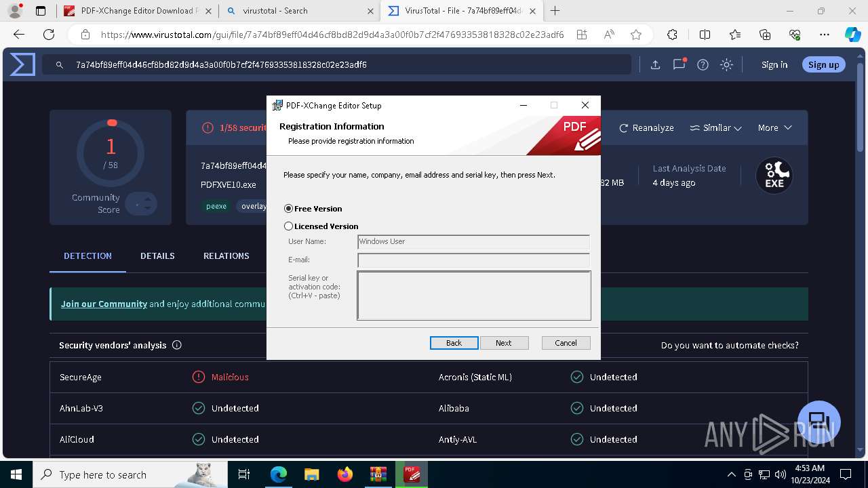Click the Serial key text area
The width and height of the screenshot is (868, 488).
[x=474, y=296]
